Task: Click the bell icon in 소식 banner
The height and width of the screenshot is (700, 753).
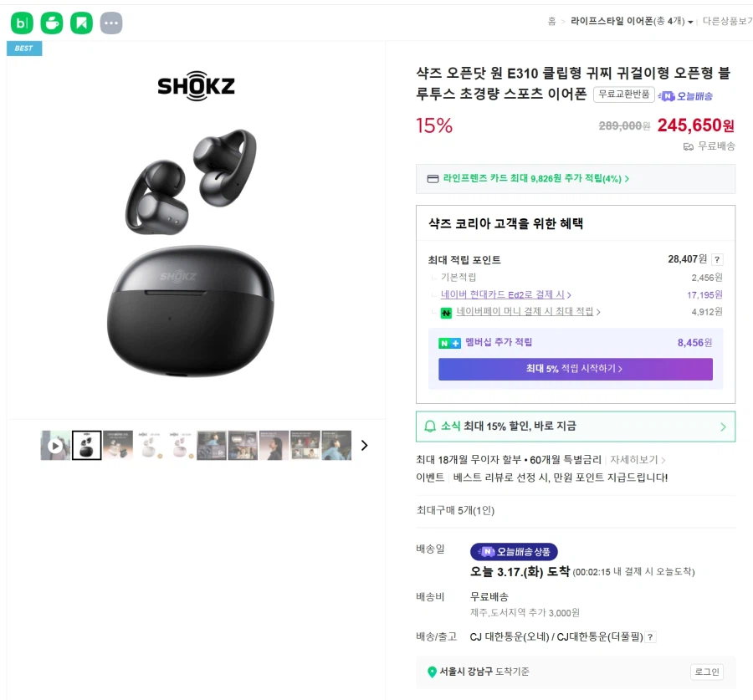Action: point(429,427)
